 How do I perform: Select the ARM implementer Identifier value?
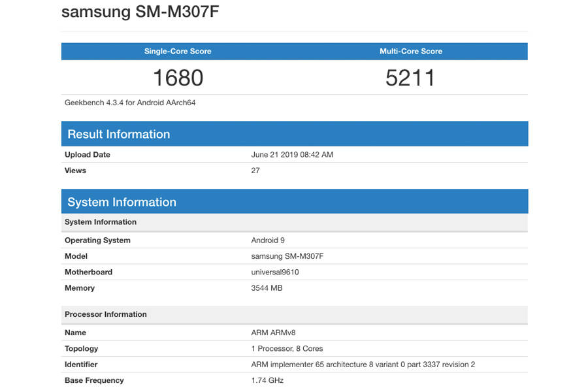pyautogui.click(x=362, y=364)
